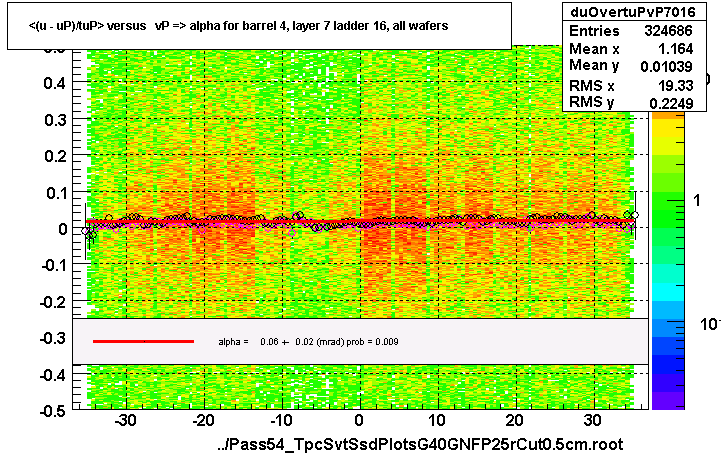721x455 pixels.
Task: Click the y-axis label -0.5
Action: [x=53, y=410]
